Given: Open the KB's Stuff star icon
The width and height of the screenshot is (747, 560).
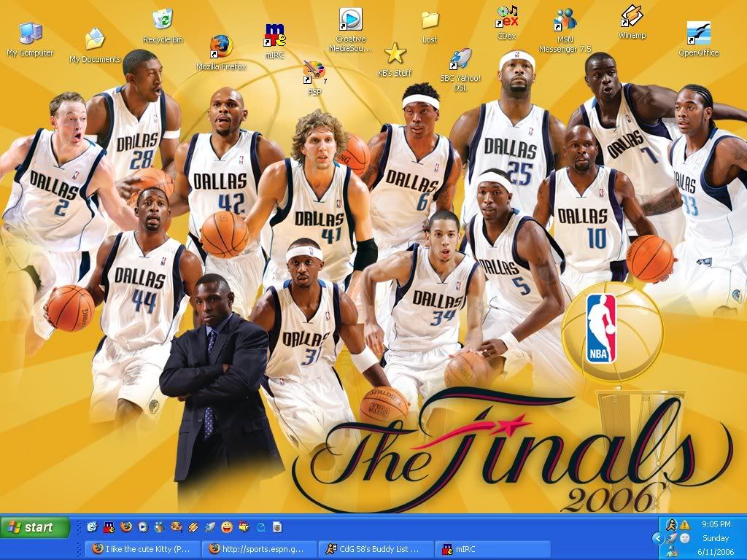Looking at the screenshot, I should pos(395,60).
